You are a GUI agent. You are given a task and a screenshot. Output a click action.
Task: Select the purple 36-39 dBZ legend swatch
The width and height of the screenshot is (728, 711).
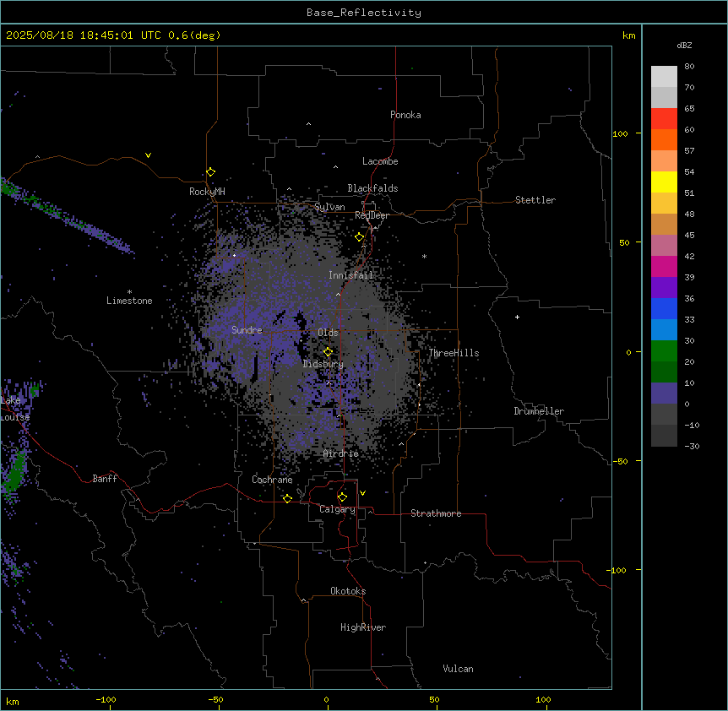click(x=664, y=288)
